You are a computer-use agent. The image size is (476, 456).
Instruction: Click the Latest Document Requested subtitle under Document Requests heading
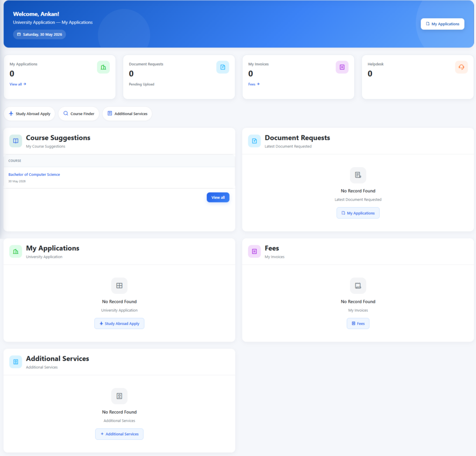pyautogui.click(x=288, y=147)
